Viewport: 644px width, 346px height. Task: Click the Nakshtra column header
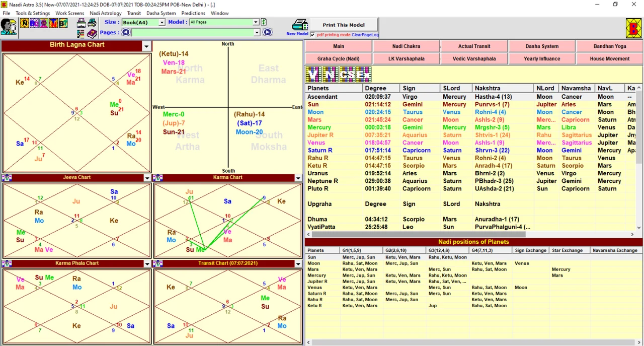click(x=503, y=88)
